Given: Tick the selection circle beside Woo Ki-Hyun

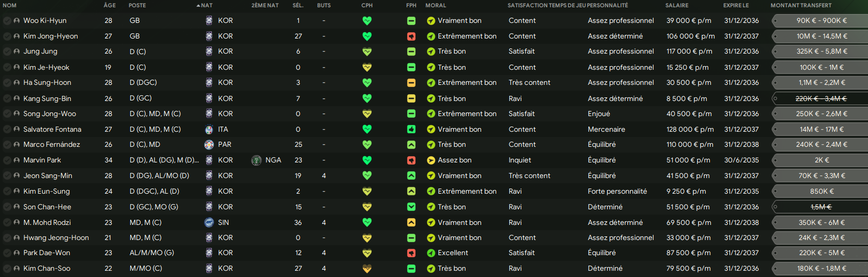Looking at the screenshot, I should tap(7, 21).
